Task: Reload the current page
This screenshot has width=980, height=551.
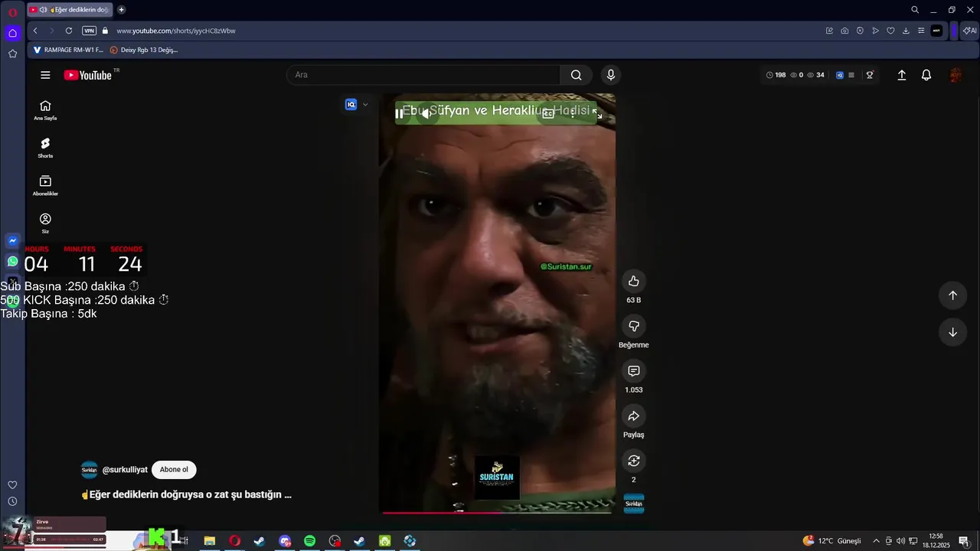Action: [x=69, y=31]
